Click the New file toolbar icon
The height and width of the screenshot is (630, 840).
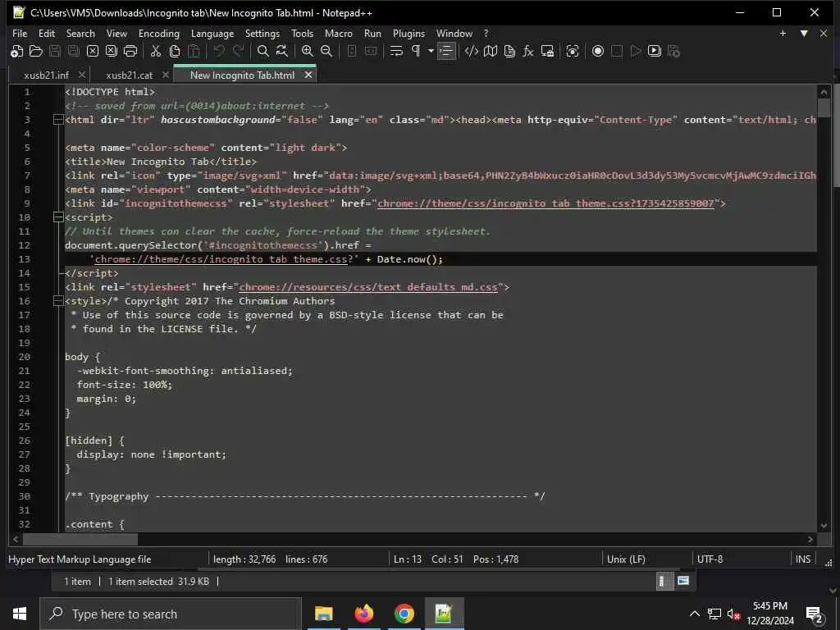(x=16, y=52)
